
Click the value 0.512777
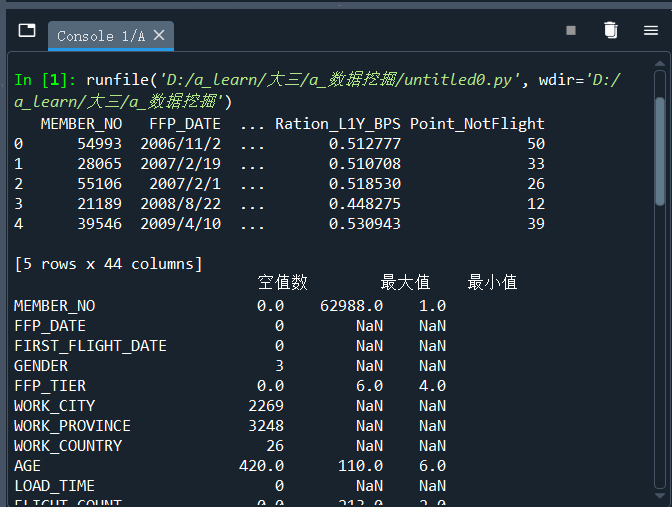tap(365, 144)
